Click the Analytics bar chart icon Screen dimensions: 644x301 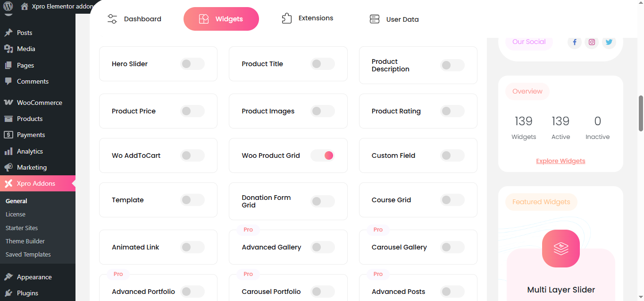tap(8, 151)
